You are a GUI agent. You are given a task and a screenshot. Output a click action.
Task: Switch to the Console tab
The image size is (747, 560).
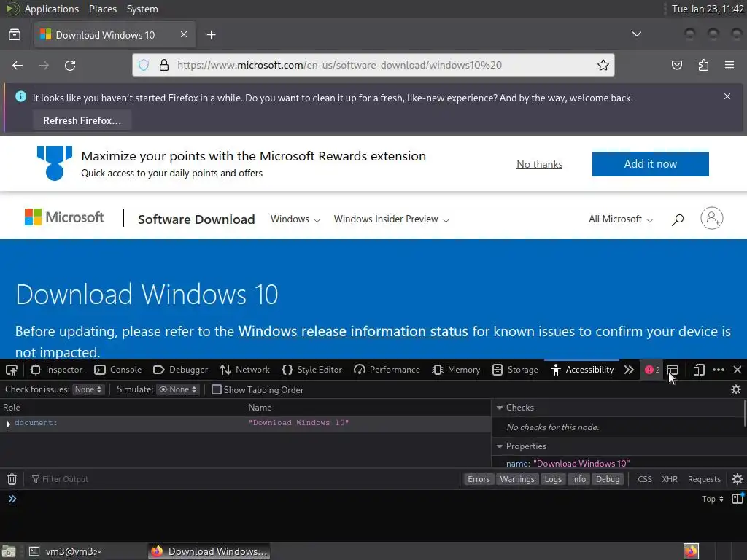point(118,370)
